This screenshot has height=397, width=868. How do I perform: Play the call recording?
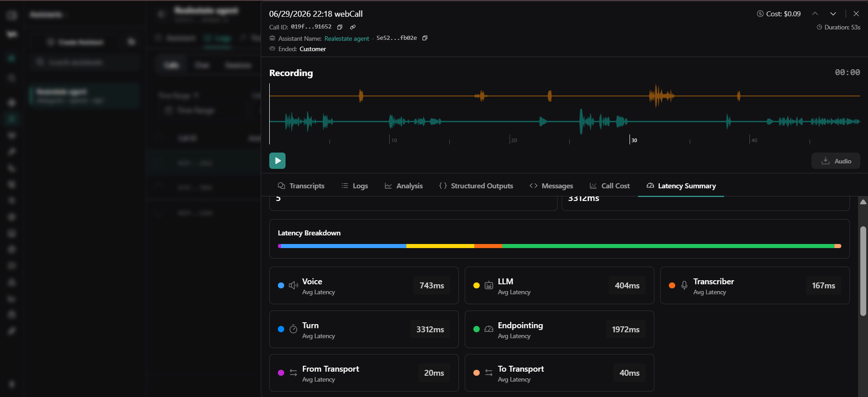(x=277, y=161)
